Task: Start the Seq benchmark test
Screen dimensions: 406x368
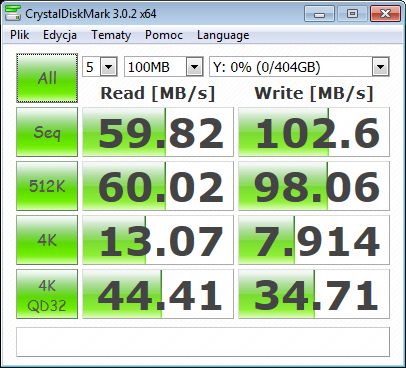Action: tap(47, 132)
